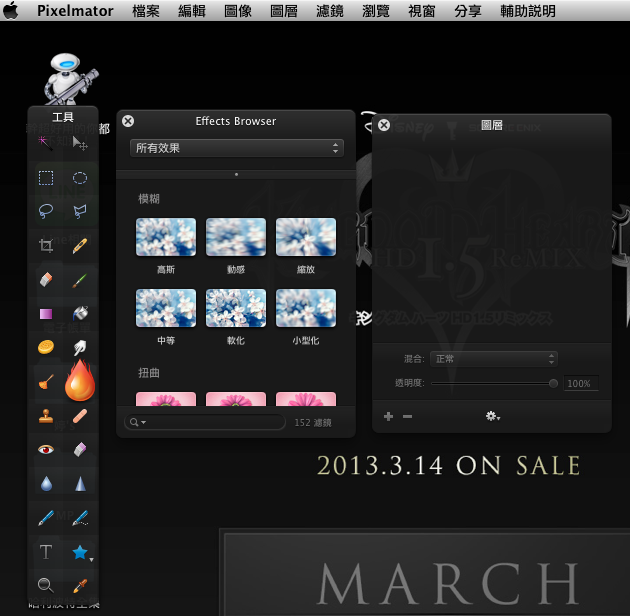The height and width of the screenshot is (616, 630).
Task: Open the 所有效果 effects category dropdown
Action: (x=237, y=148)
